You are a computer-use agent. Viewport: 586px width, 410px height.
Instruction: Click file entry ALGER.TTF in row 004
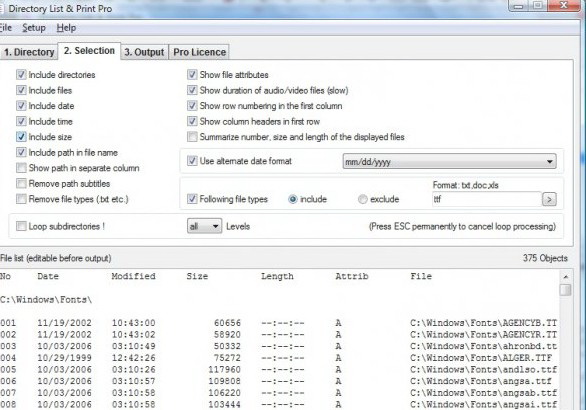pyautogui.click(x=481, y=358)
